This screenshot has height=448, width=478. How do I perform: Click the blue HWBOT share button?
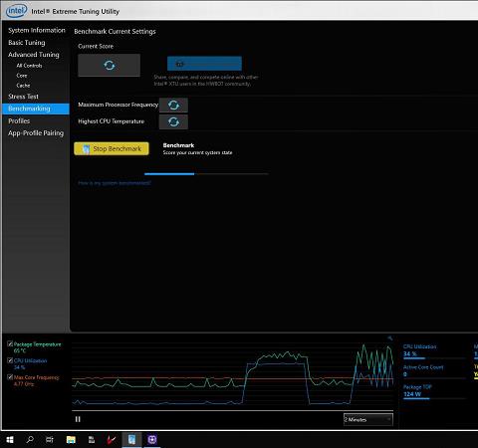pyautogui.click(x=204, y=64)
